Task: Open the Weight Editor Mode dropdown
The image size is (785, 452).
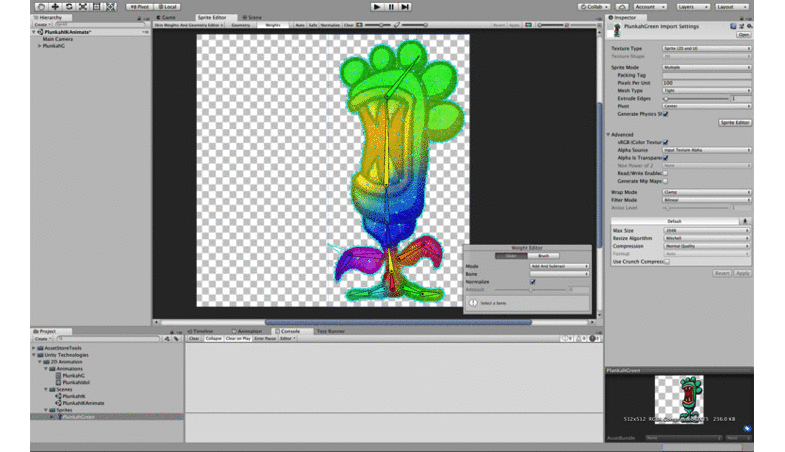Action: [559, 266]
